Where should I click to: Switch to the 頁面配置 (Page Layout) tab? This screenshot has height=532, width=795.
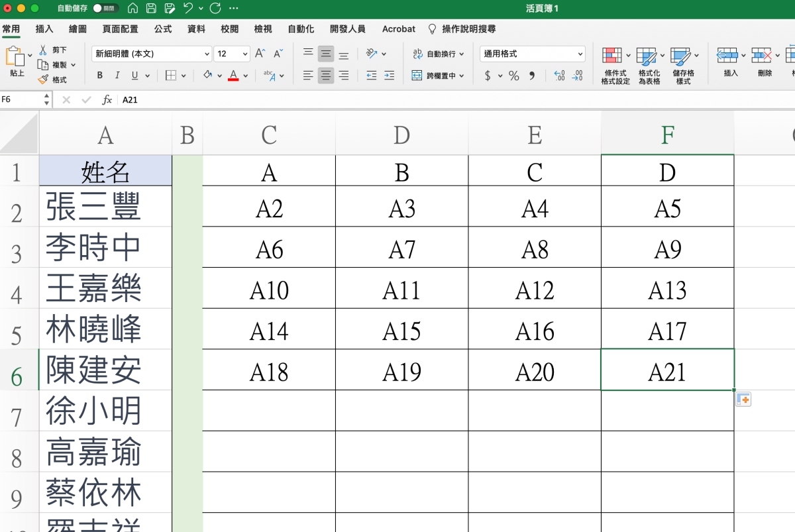click(121, 29)
